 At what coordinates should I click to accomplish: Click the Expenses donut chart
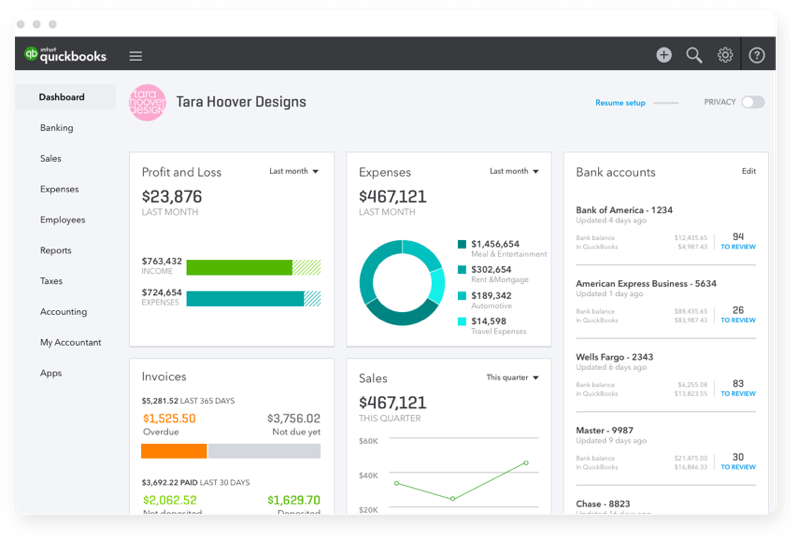coord(402,282)
